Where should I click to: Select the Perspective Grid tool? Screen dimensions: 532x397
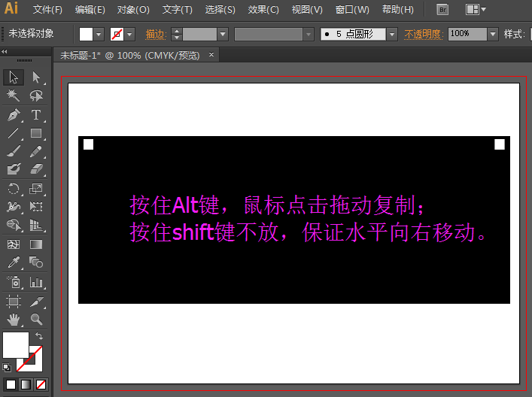pos(36,224)
